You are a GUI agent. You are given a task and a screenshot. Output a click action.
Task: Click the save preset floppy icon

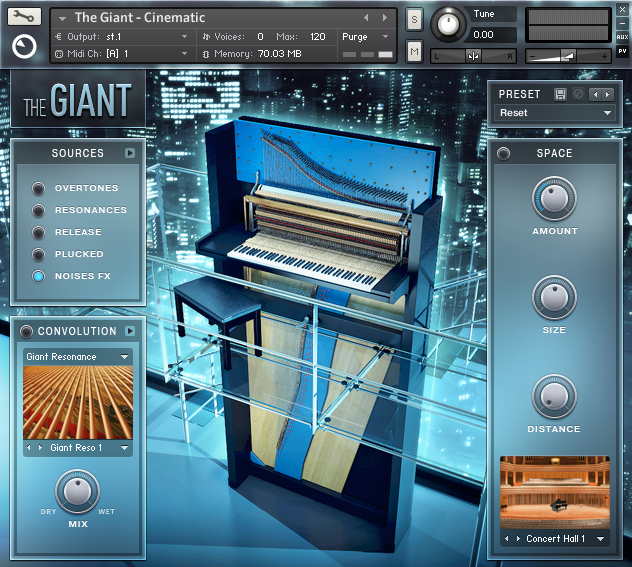560,94
